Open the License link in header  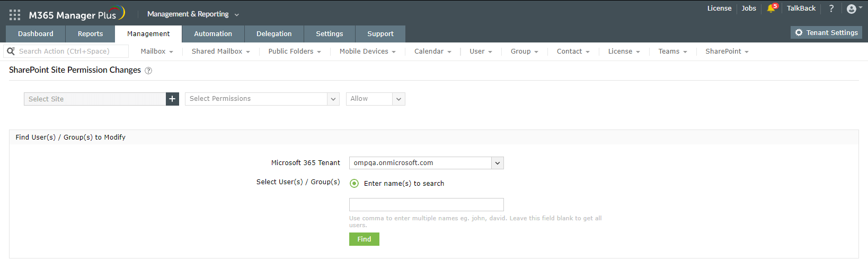click(719, 8)
